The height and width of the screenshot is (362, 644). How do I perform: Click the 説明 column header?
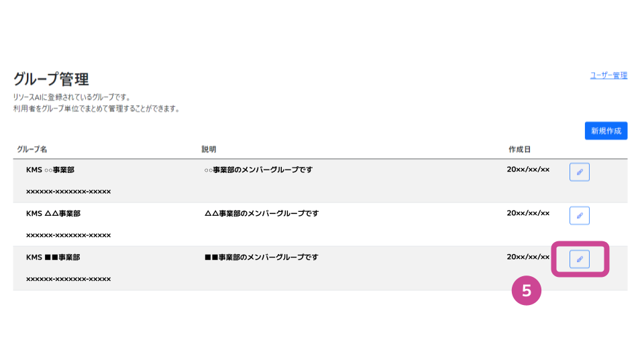209,149
